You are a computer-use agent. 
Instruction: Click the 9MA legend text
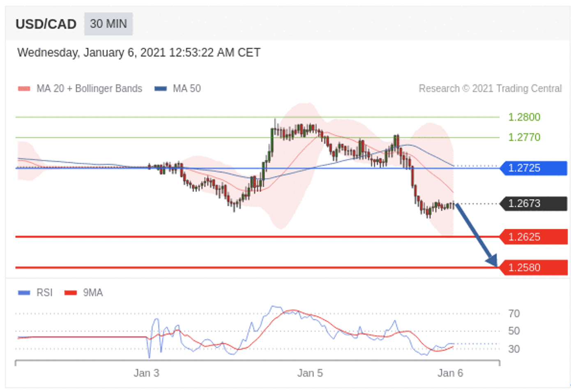(x=93, y=293)
